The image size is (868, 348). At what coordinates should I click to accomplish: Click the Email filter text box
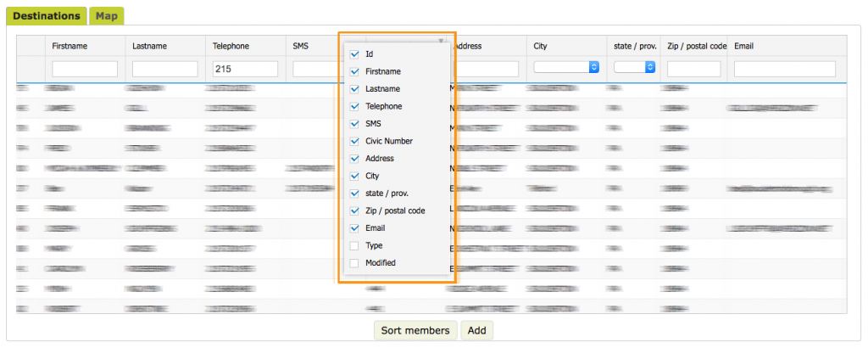(784, 69)
